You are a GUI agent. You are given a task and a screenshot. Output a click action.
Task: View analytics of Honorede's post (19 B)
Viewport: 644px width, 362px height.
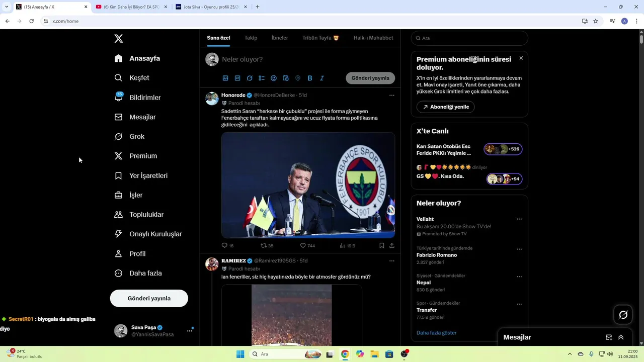tap(347, 246)
